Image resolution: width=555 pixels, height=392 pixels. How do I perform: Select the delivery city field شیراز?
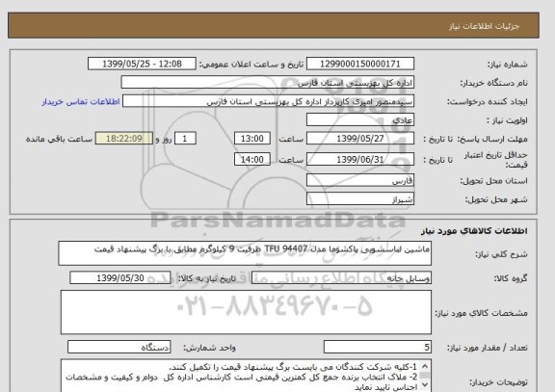pos(360,198)
